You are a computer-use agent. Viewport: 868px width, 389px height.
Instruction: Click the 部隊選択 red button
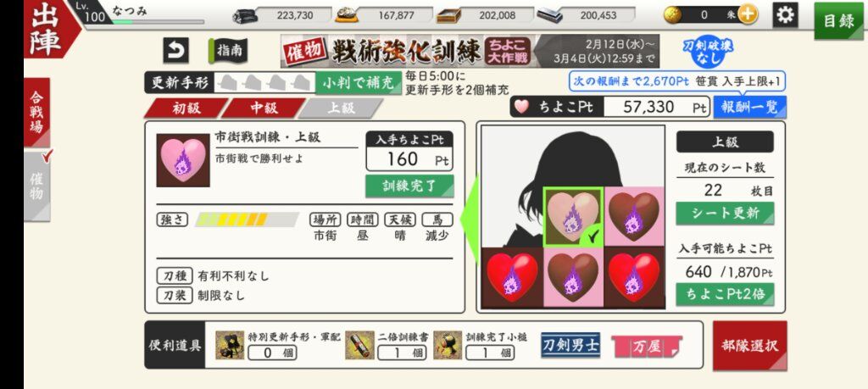point(749,346)
